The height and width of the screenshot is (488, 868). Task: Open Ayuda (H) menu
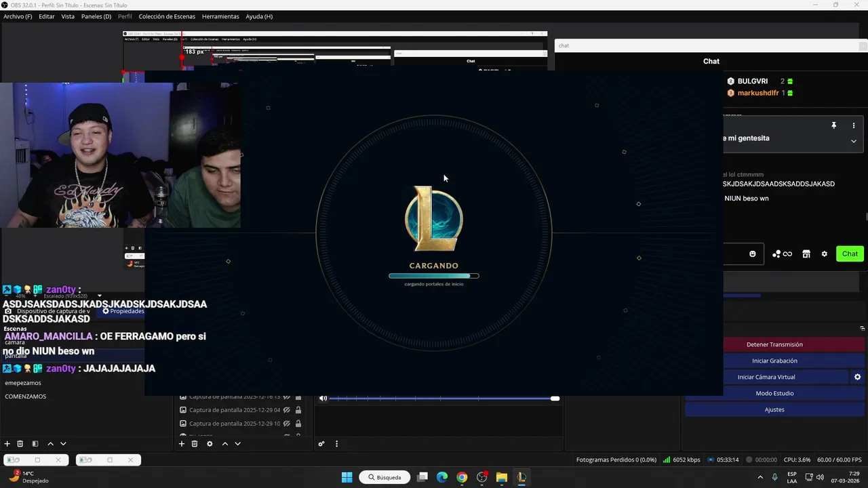259,16
